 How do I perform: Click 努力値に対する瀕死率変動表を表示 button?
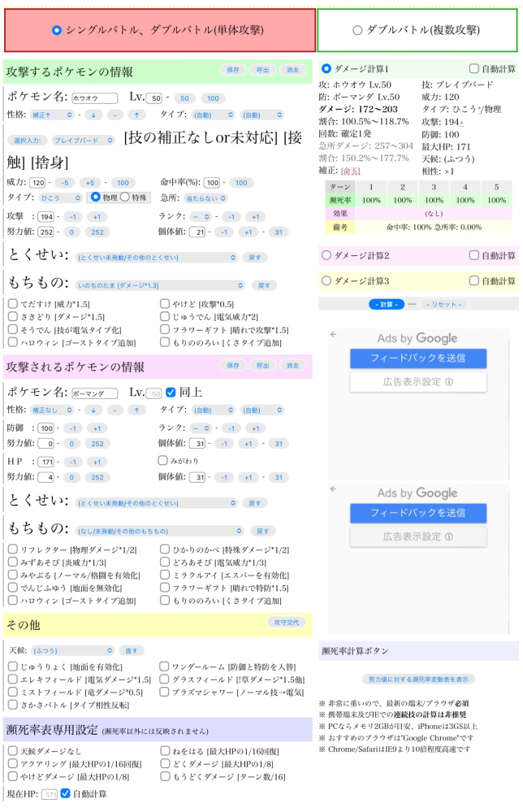pos(418,680)
